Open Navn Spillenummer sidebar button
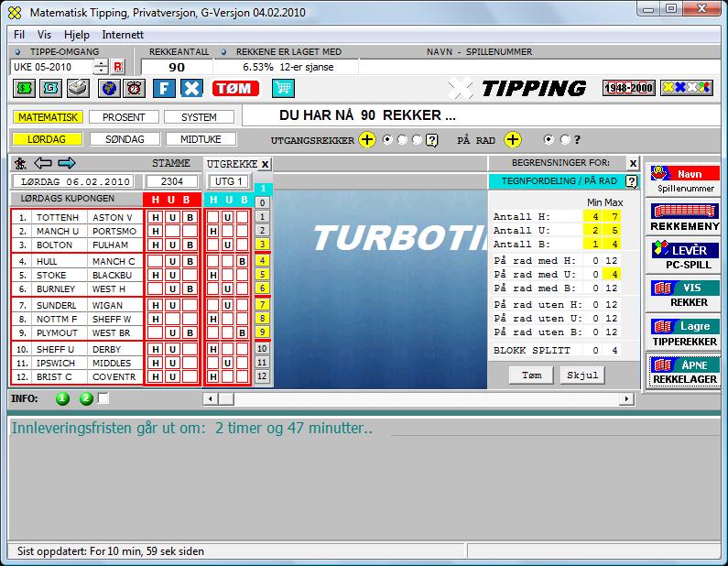The width and height of the screenshot is (728, 566). (x=685, y=180)
